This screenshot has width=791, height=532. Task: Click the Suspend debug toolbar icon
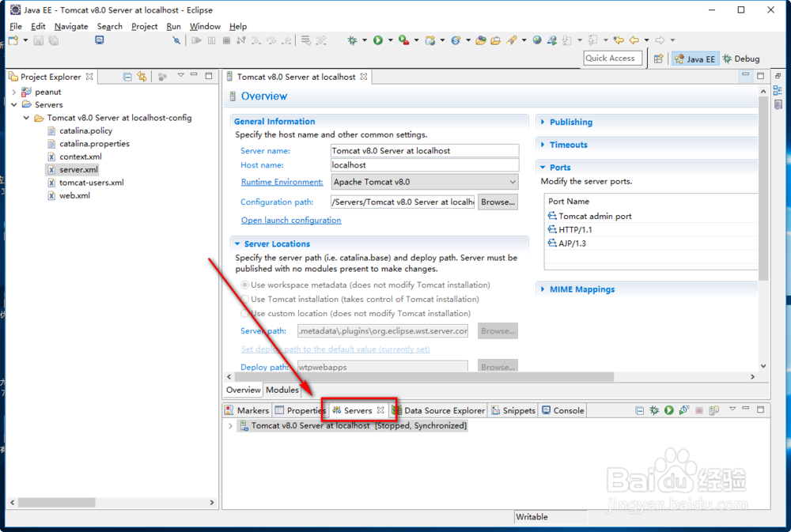click(212, 40)
